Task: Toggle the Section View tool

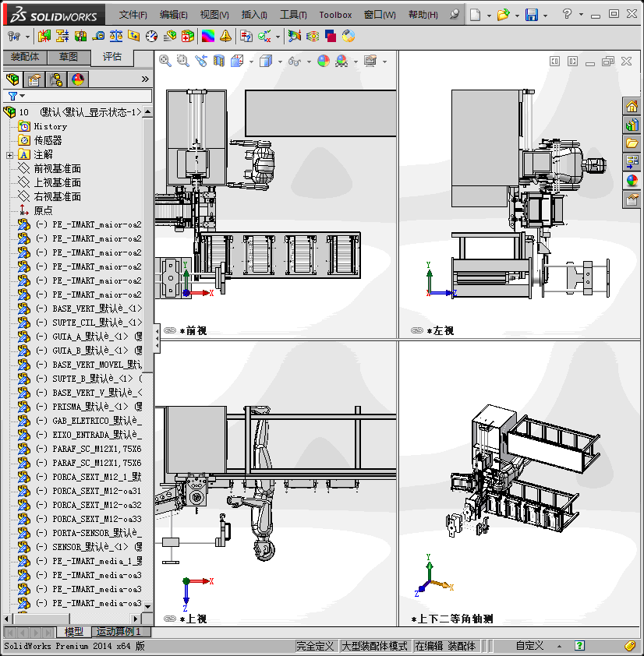Action: click(219, 61)
